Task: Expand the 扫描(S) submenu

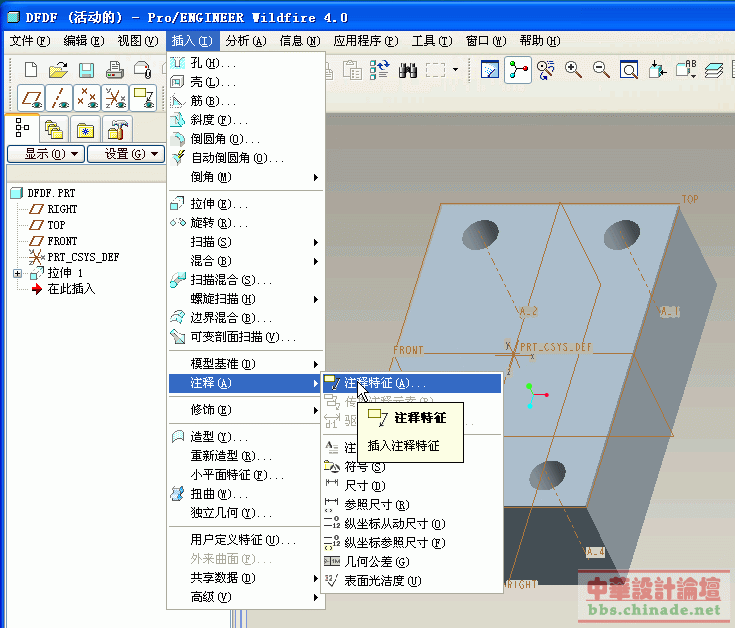Action: point(246,242)
